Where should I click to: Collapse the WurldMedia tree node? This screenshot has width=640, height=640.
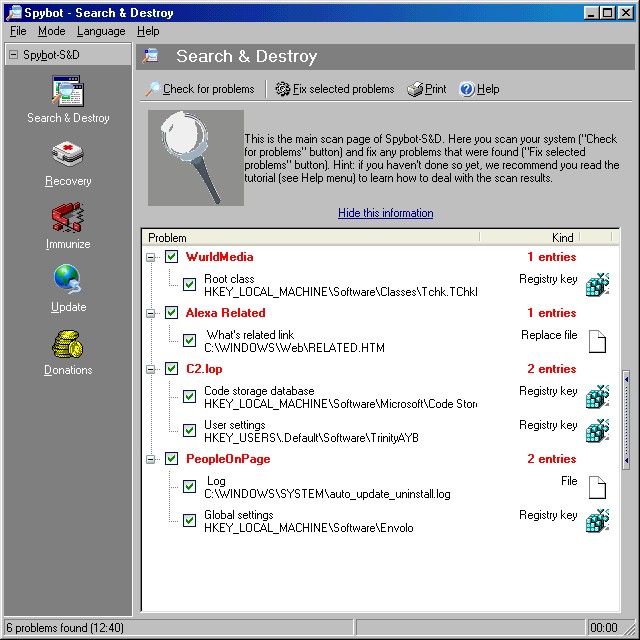click(x=151, y=257)
